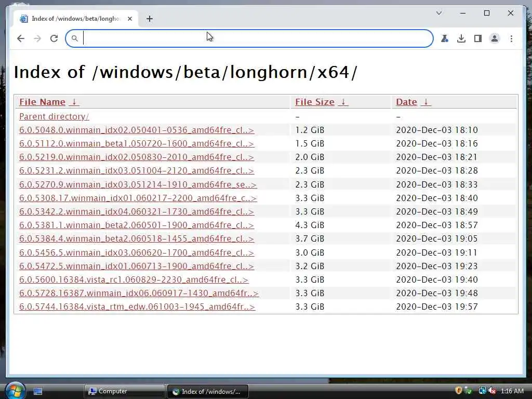Click the Date descending arrow

coord(426,102)
